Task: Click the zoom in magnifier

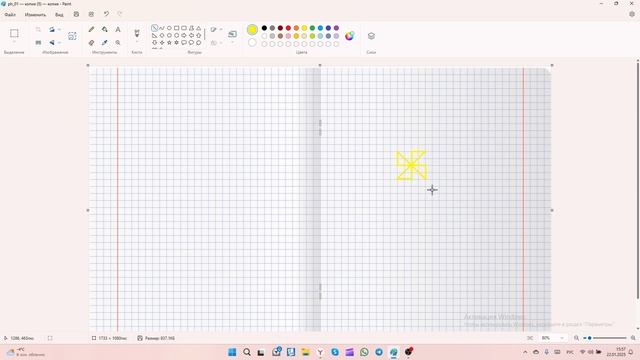Action: click(633, 338)
